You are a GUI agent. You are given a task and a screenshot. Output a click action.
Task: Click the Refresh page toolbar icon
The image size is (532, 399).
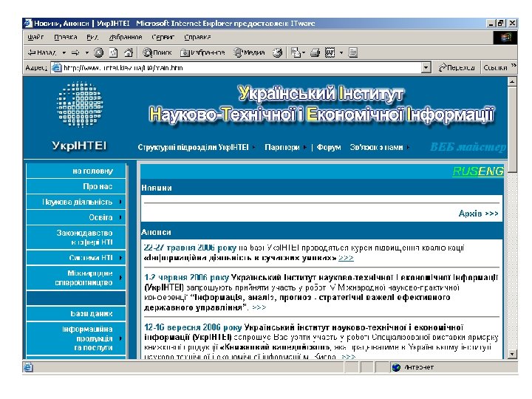click(x=113, y=52)
